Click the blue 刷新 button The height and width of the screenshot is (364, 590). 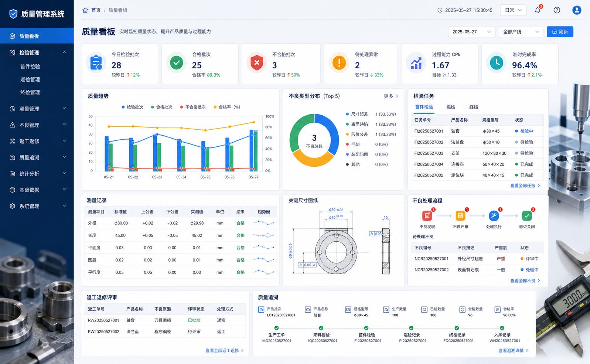click(x=560, y=32)
